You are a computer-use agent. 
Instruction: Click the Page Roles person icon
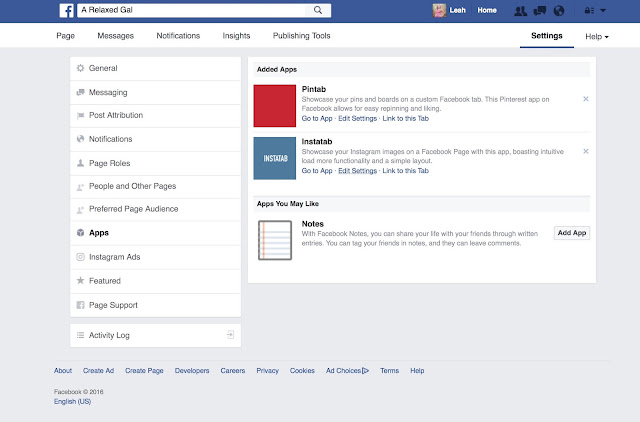(80, 163)
